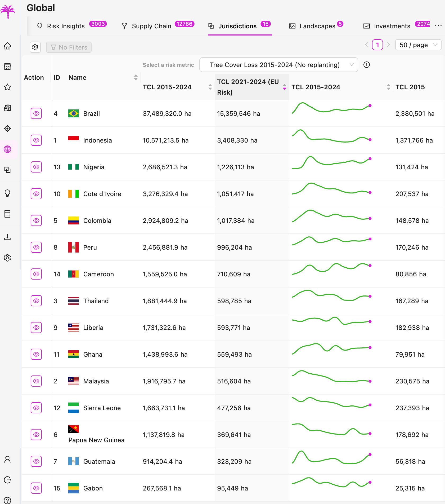Click the Downloads icon in the sidebar
The image size is (445, 504).
pyautogui.click(x=8, y=237)
